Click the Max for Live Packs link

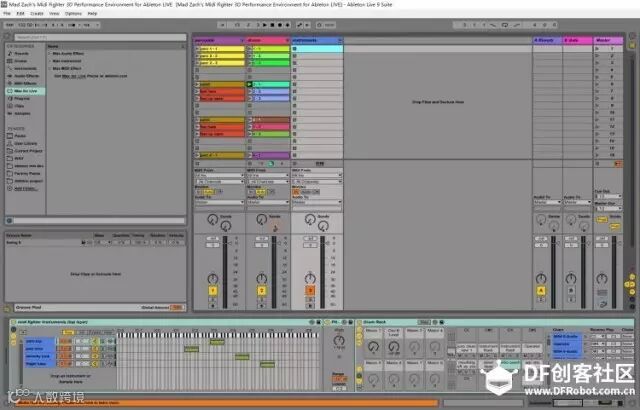[73, 76]
